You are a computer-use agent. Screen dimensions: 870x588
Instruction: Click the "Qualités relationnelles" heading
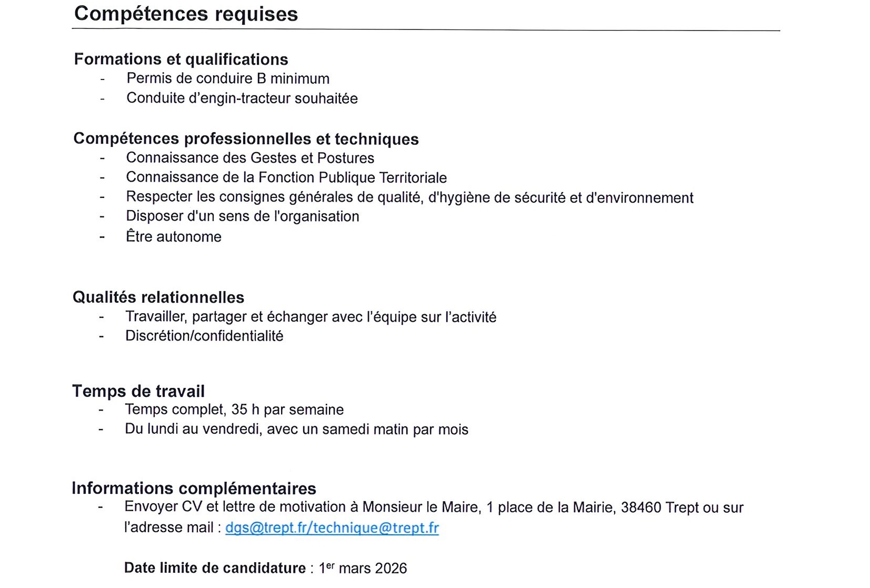click(x=158, y=297)
